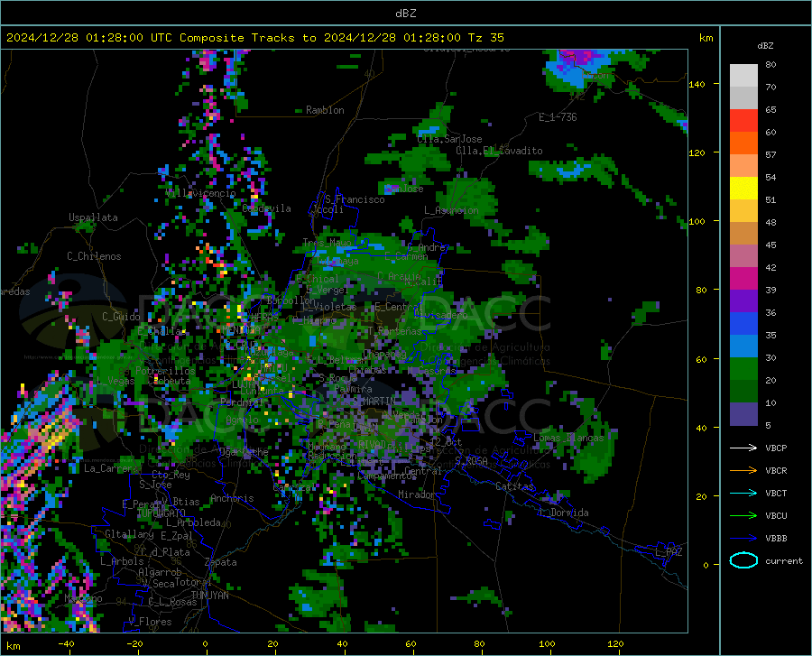Click the 'Uspallata' map label
Screen dimensions: 812x656
[93, 218]
